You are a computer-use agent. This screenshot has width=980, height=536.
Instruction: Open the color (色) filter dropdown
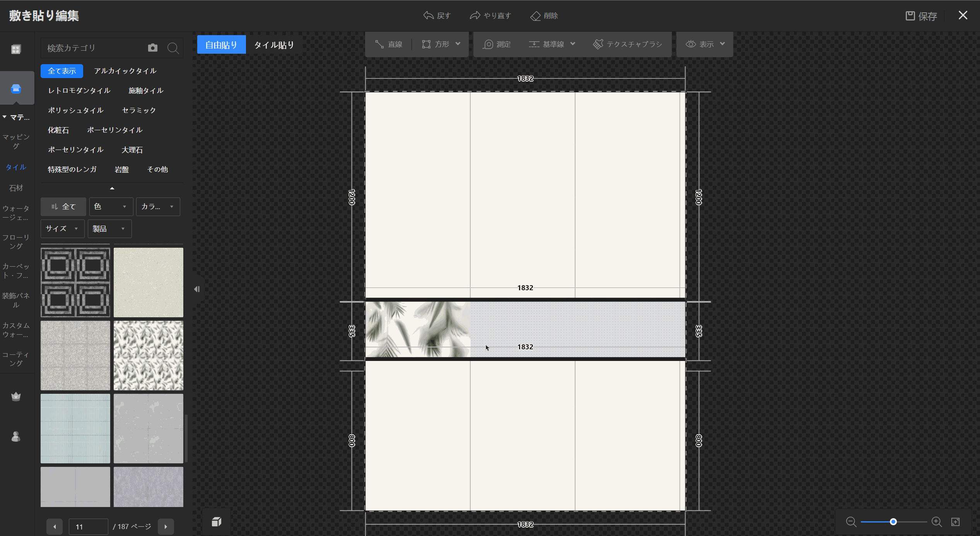tap(111, 207)
